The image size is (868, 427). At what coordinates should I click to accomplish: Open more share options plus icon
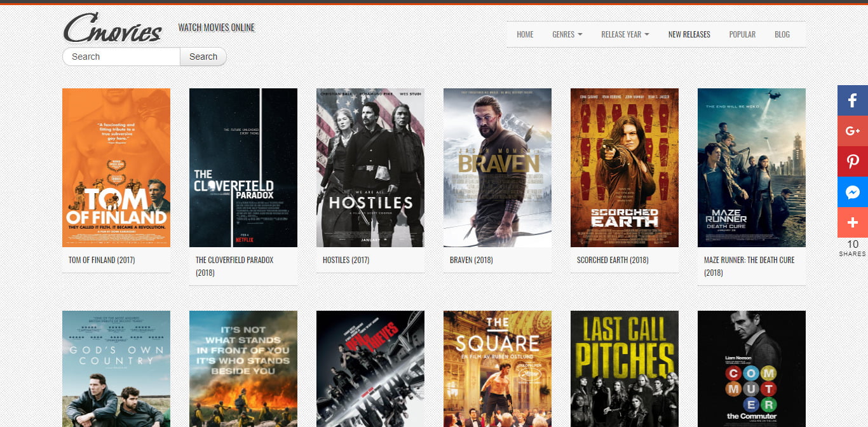(x=853, y=222)
